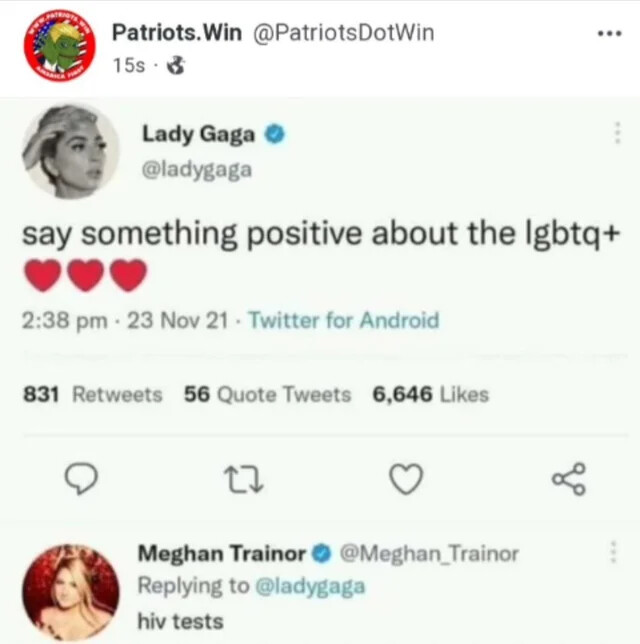The image size is (640, 644).
Task: Click the share icon under the tweet
Action: [569, 479]
